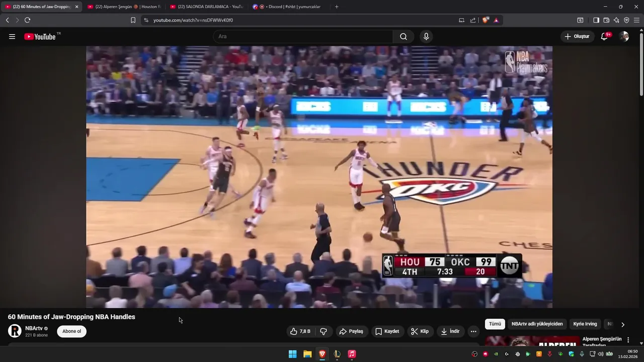
Task: Open the Apple Music taskbar icon
Action: [352, 354]
